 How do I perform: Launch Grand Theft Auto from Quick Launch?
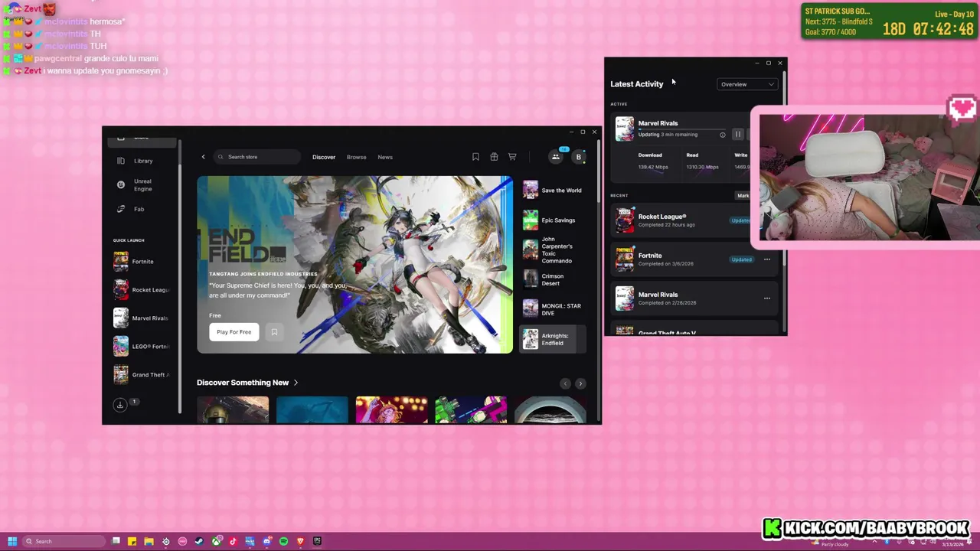click(142, 375)
